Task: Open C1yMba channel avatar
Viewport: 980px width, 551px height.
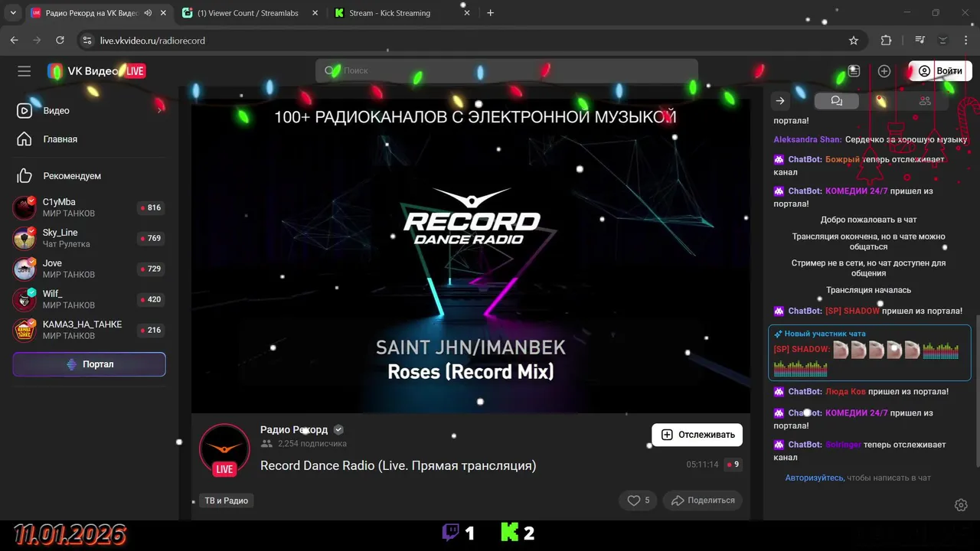Action: coord(24,207)
